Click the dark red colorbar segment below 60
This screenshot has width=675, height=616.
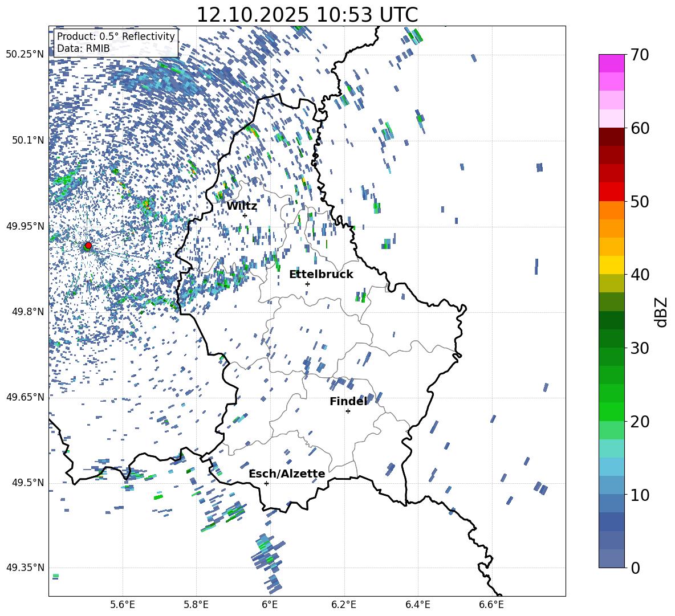(612, 137)
